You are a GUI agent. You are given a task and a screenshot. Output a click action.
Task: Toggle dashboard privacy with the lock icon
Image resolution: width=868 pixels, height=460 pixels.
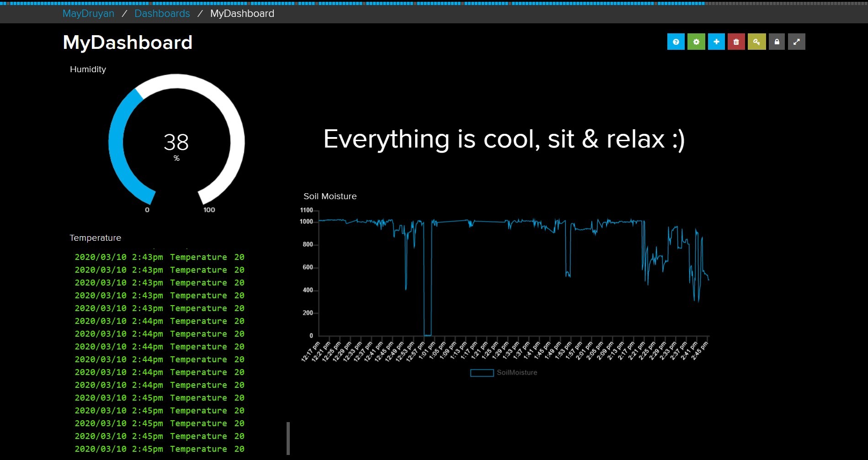click(777, 42)
